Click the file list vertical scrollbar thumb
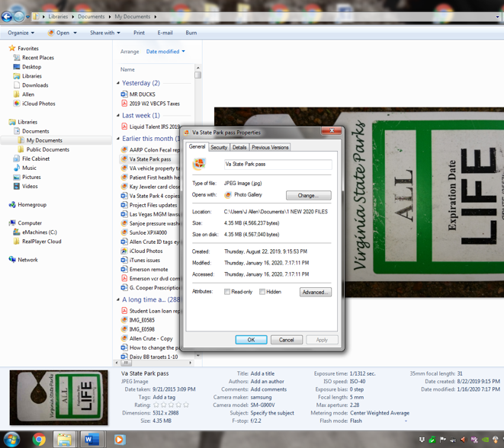Viewport: 504px width, 448px height. 197,75
